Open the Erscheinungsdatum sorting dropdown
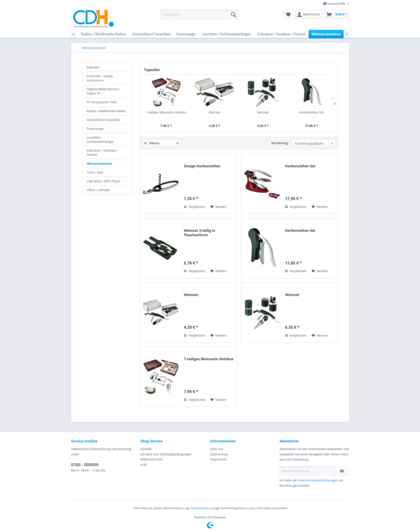This screenshot has width=420, height=532. pos(314,143)
